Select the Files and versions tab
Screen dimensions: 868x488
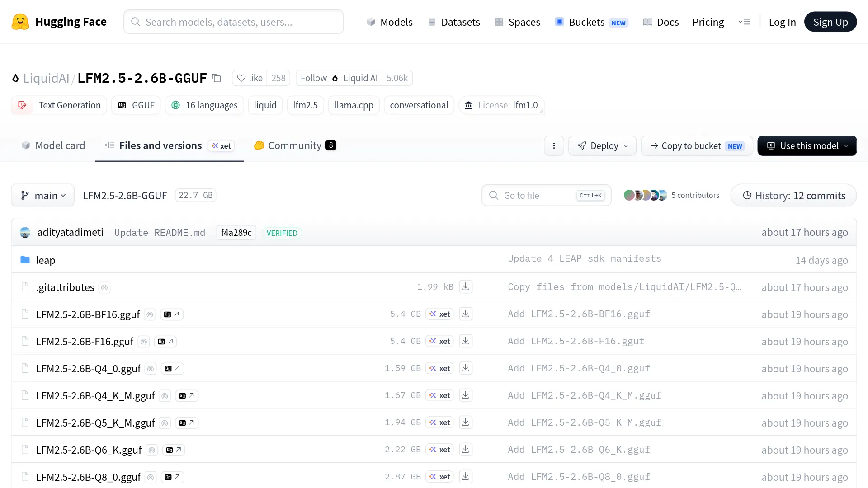(x=170, y=145)
